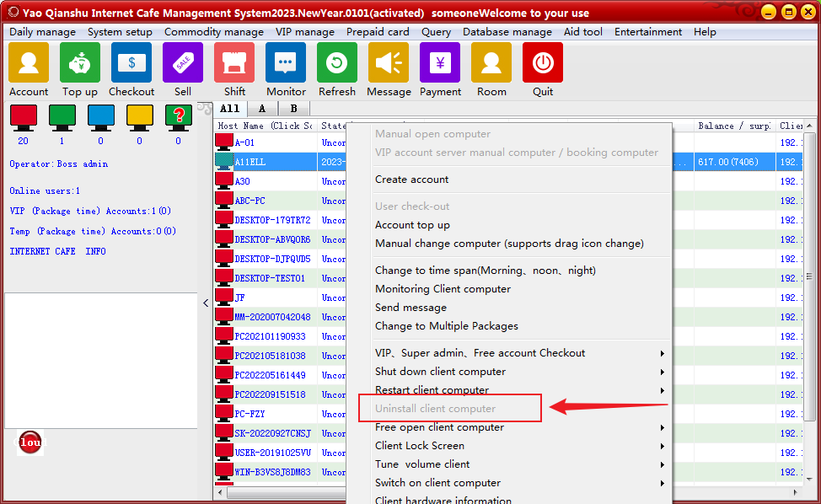Open the System setup menu

(120, 32)
